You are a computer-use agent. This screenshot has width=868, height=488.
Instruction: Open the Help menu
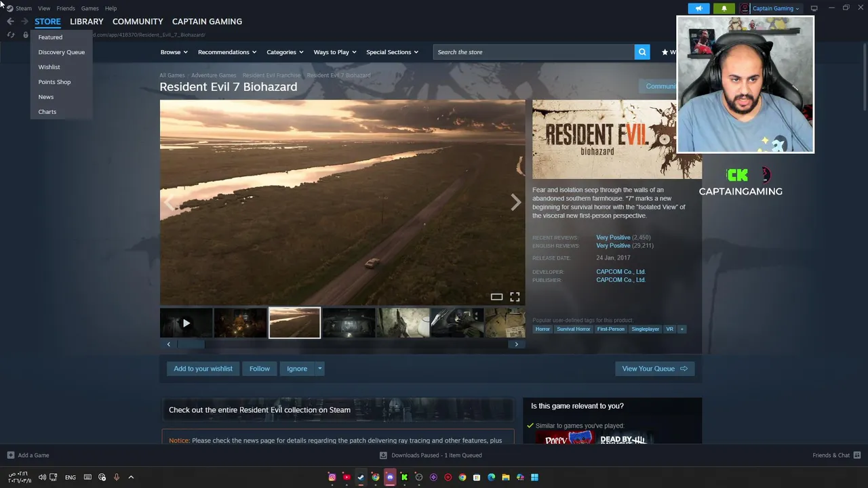point(111,8)
